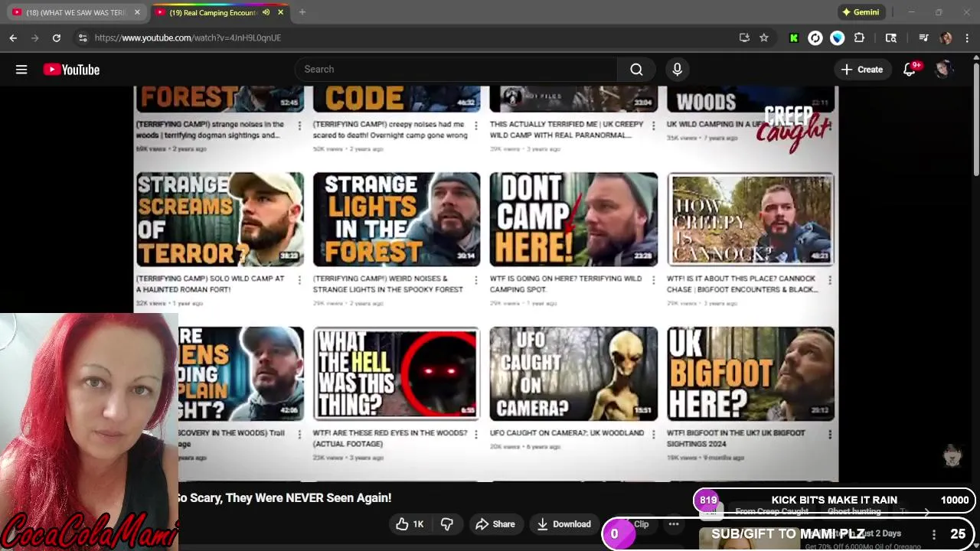
Task: Open the notifications bell
Action: tap(910, 70)
